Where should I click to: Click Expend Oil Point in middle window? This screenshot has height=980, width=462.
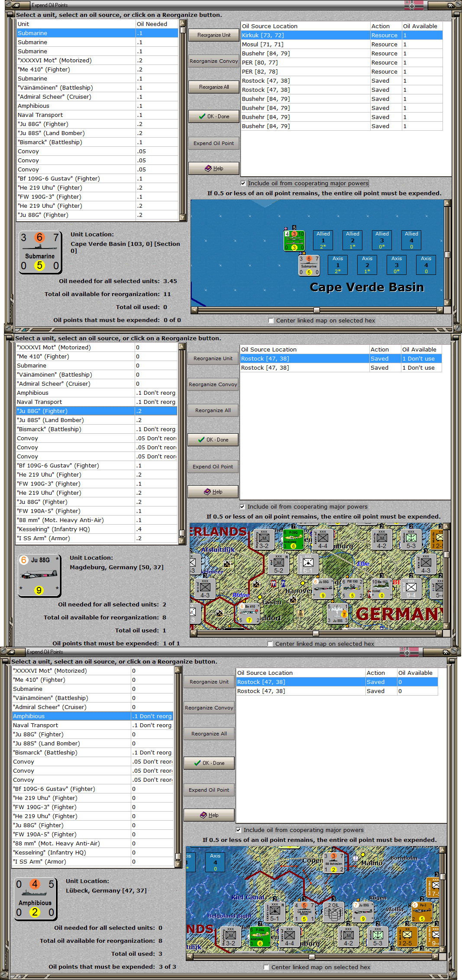(213, 467)
